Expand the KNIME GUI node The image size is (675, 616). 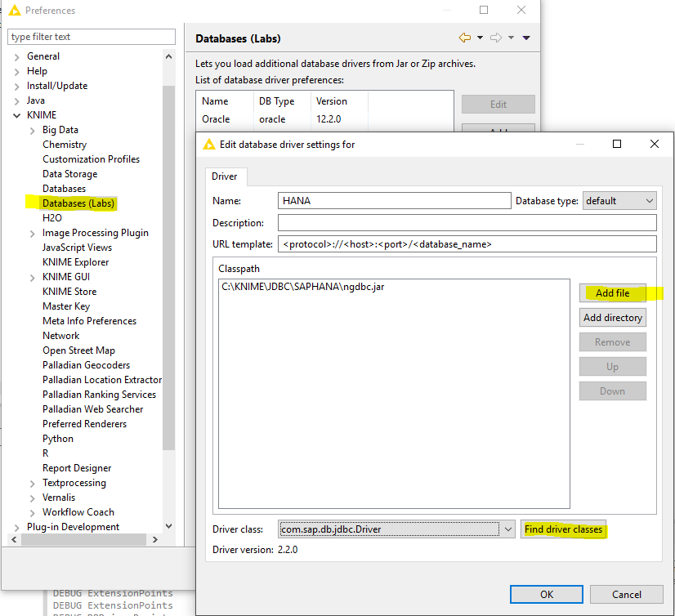pos(33,278)
